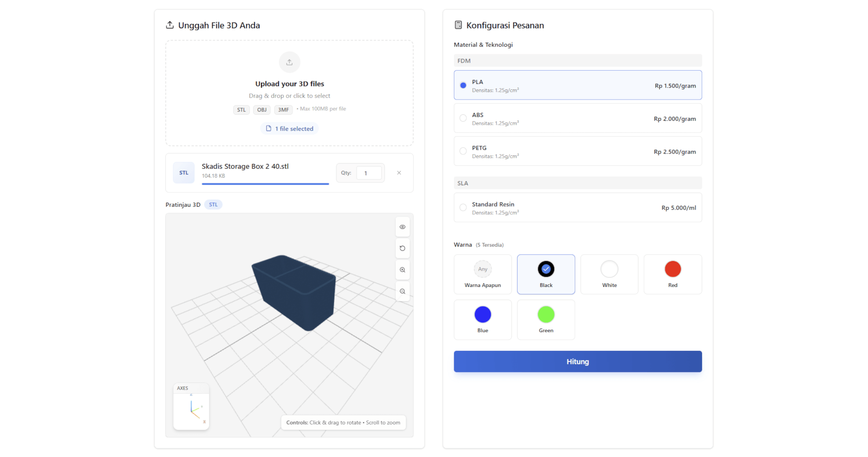Remove the Skadis Storage Box file
This screenshot has width=868, height=457.
point(399,173)
